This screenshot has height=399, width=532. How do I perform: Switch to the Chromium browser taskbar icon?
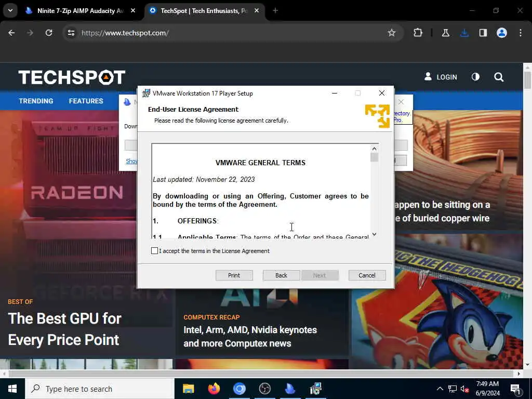coord(239,389)
